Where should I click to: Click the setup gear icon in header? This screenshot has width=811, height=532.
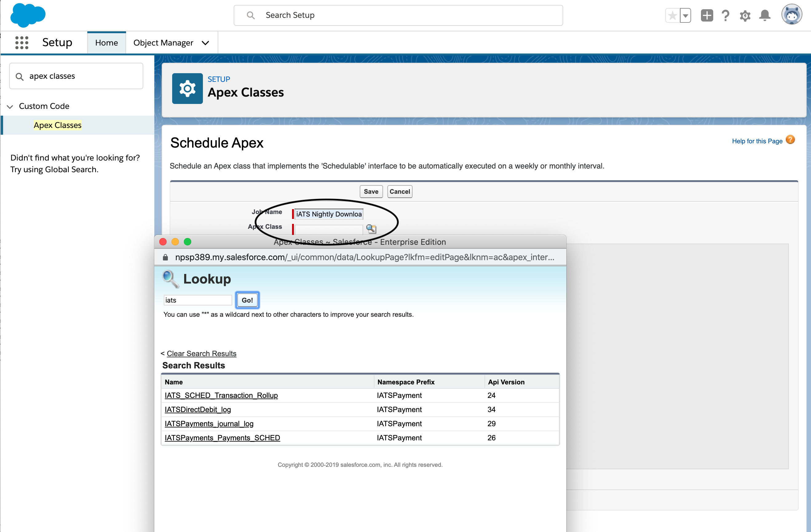745,16
